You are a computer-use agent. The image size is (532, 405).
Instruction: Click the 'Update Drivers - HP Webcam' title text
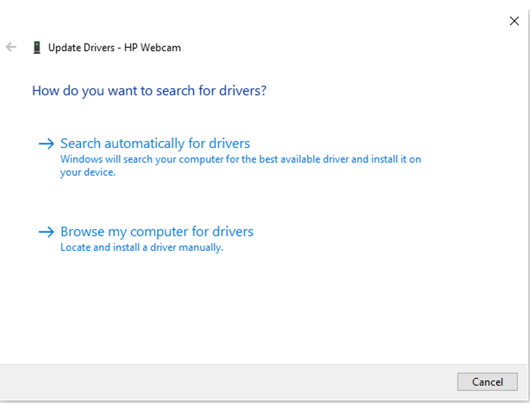pyautogui.click(x=114, y=48)
